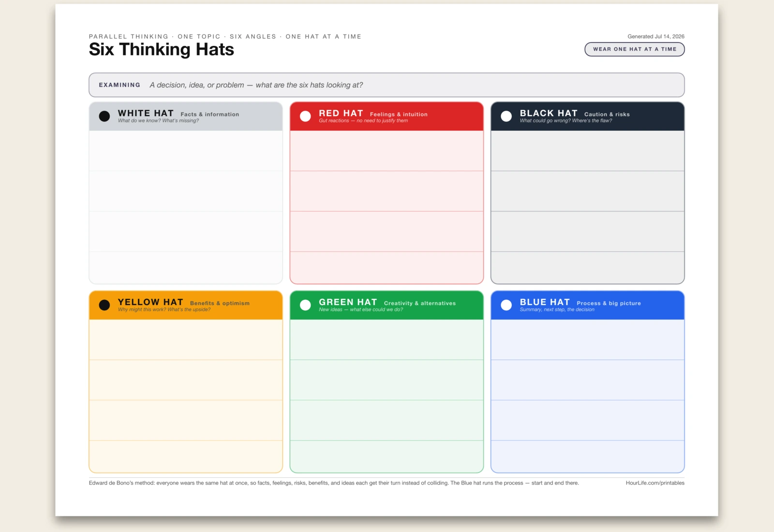
Task: Click 'Creativity & alternatives' label
Action: pyautogui.click(x=420, y=303)
